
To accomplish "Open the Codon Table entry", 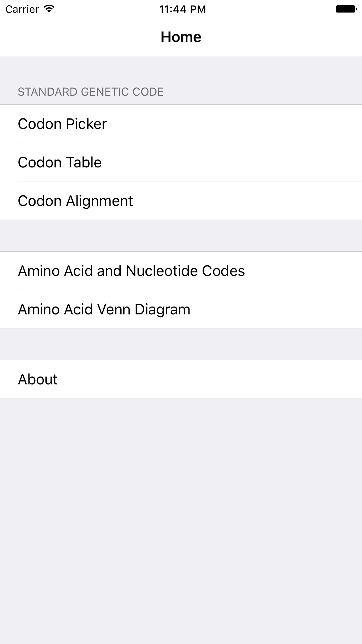I will click(181, 162).
